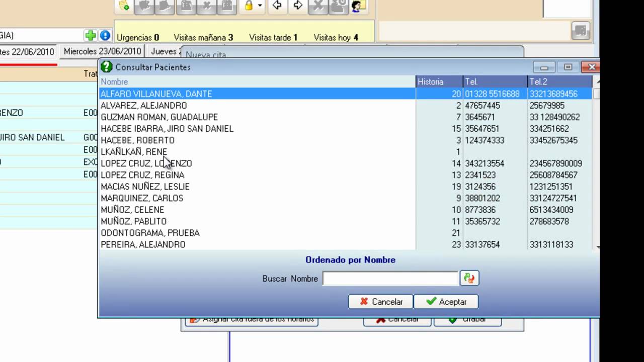Go forward with the right arrow icon
The width and height of the screenshot is (644, 362).
(x=298, y=6)
